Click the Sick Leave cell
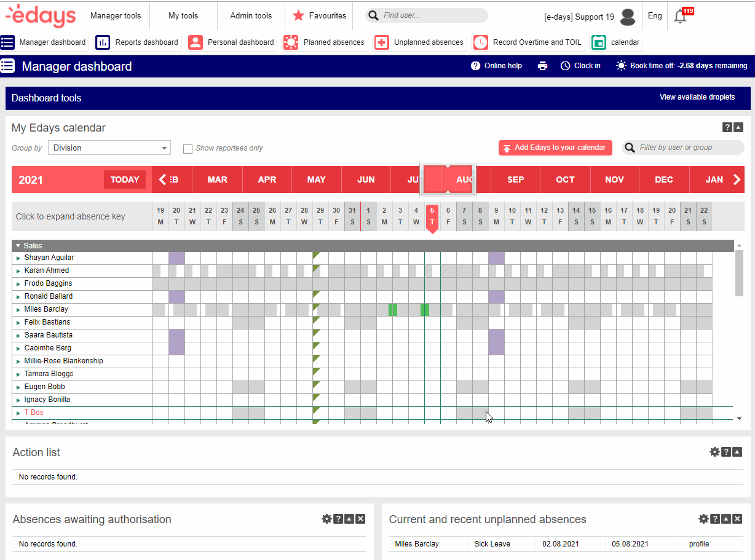This screenshot has width=755, height=560. [x=492, y=544]
